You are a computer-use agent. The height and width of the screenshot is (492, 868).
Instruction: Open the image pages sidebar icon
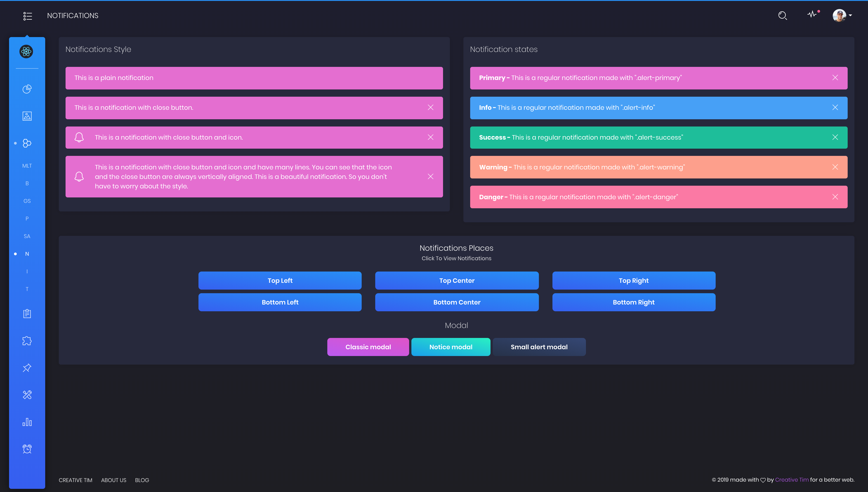[27, 116]
